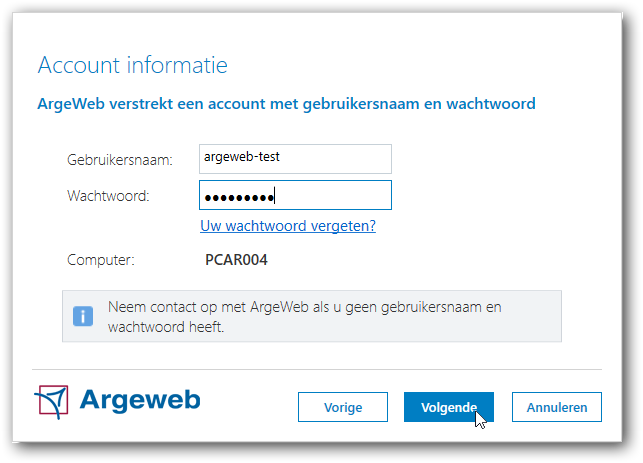Focus the Wachtwoord password field

point(295,195)
